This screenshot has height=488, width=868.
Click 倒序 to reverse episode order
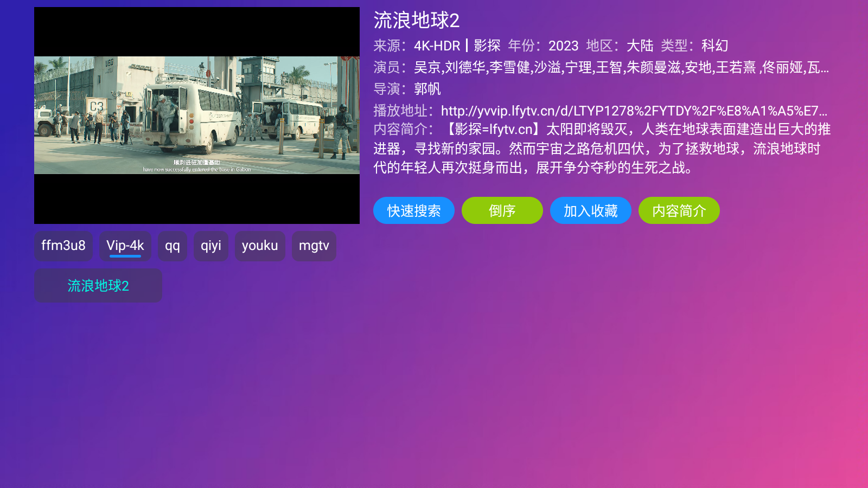(502, 210)
